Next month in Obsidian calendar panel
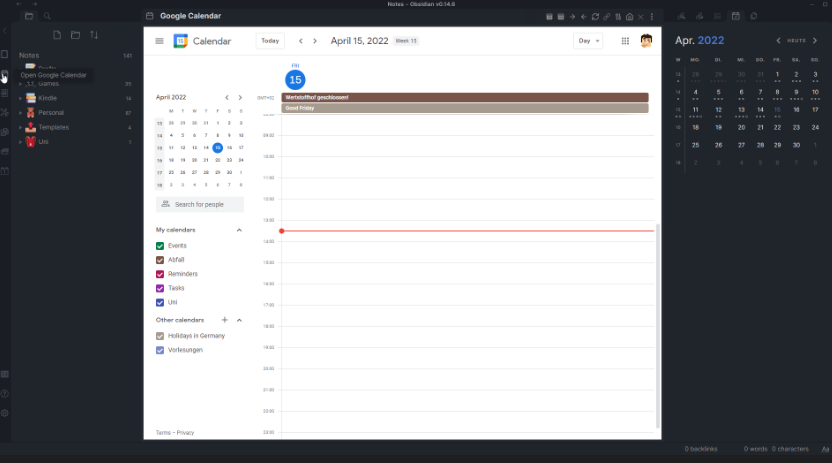This screenshot has height=463, width=832. coord(815,41)
